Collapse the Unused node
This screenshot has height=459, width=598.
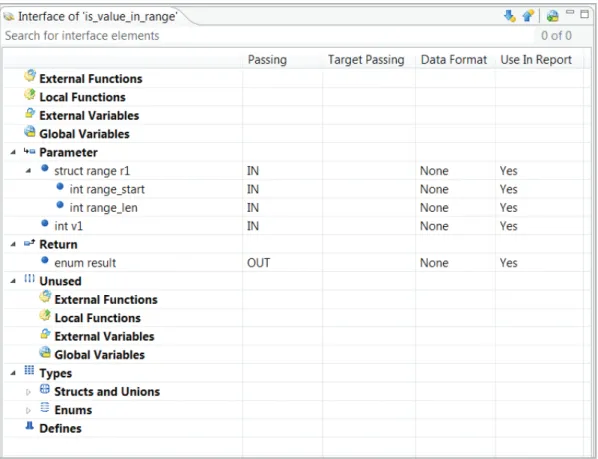(13, 281)
